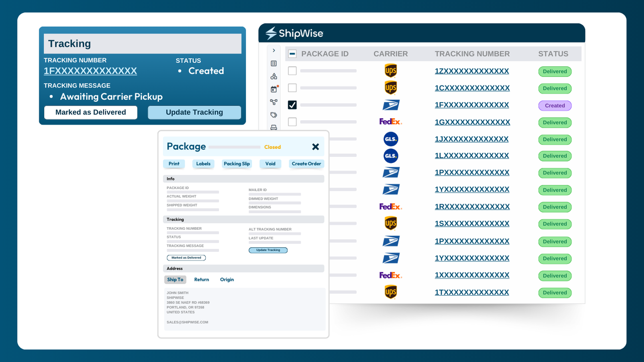
Task: Click the FedEx logo next to tracking 1GXX
Action: [x=391, y=121]
